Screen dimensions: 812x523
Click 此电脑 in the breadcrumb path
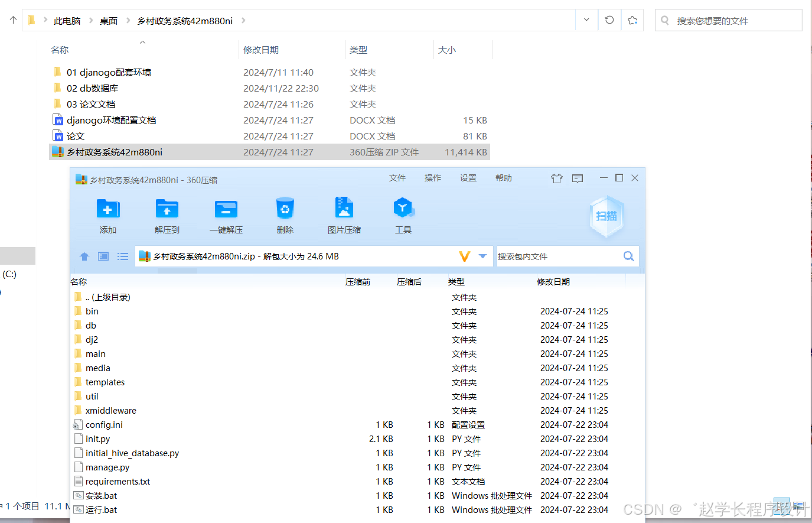(67, 21)
